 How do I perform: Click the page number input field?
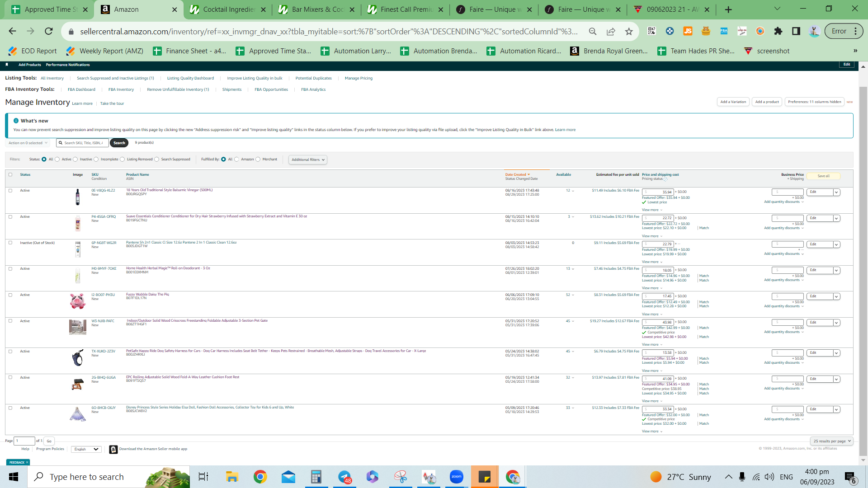(25, 441)
